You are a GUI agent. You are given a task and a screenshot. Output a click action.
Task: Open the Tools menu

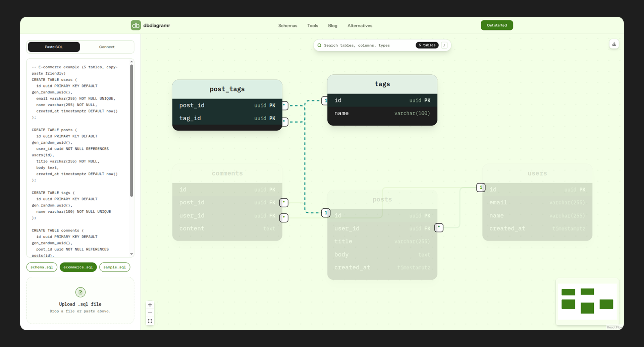click(x=313, y=25)
